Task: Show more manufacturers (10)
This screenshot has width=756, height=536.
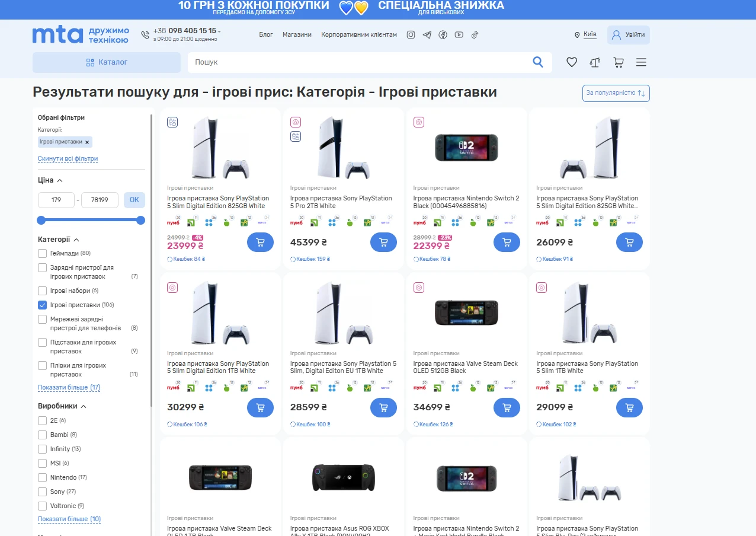Action: (69, 519)
